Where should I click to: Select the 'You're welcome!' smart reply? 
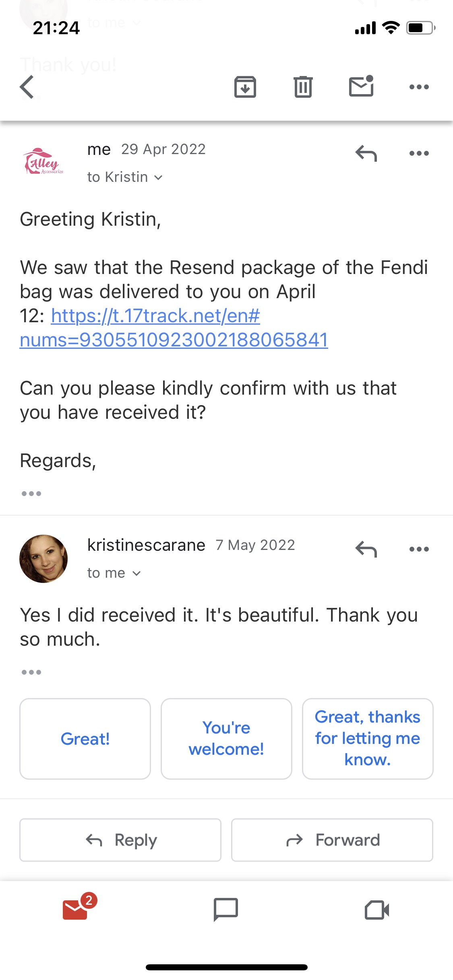point(226,738)
